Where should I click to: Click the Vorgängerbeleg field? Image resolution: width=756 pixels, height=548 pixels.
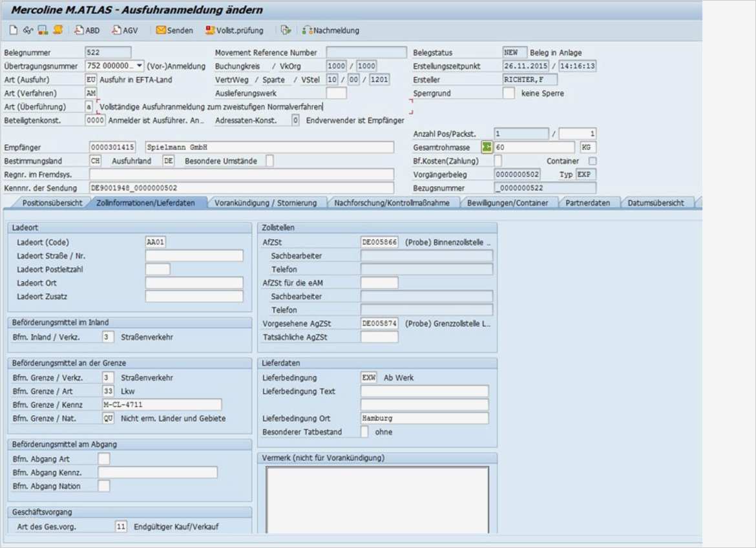[x=518, y=174]
